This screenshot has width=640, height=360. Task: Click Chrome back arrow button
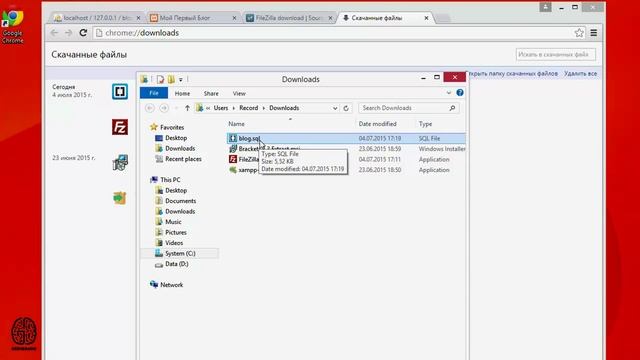54,33
